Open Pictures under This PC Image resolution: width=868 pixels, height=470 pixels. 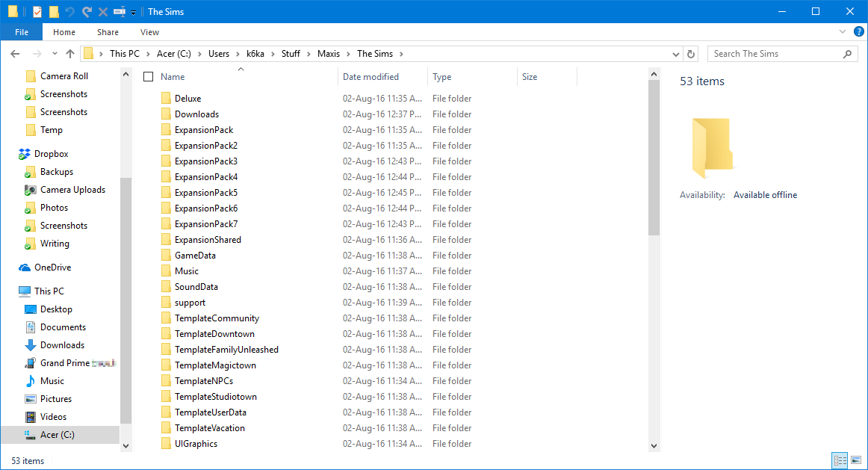point(55,398)
